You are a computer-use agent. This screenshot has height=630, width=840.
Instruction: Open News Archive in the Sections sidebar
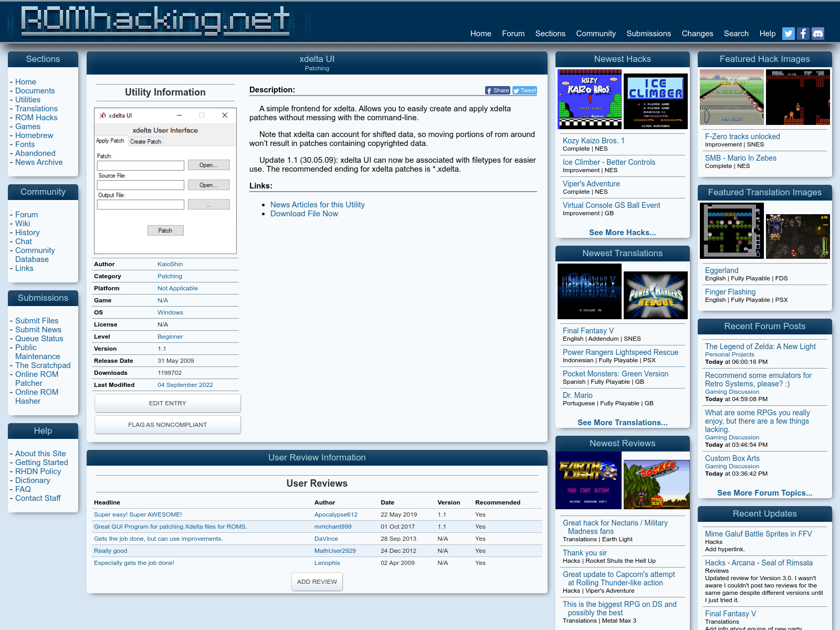[x=39, y=162]
